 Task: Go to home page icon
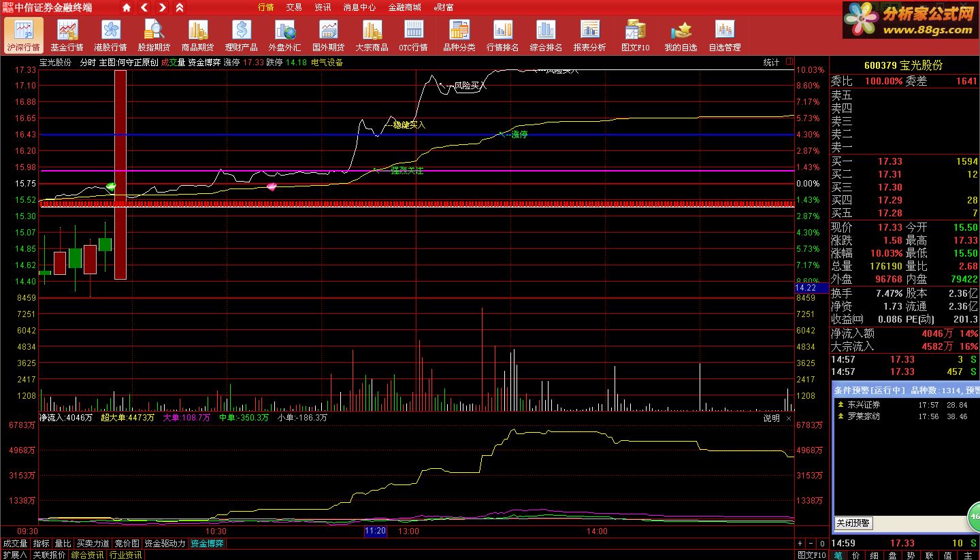pos(127,7)
